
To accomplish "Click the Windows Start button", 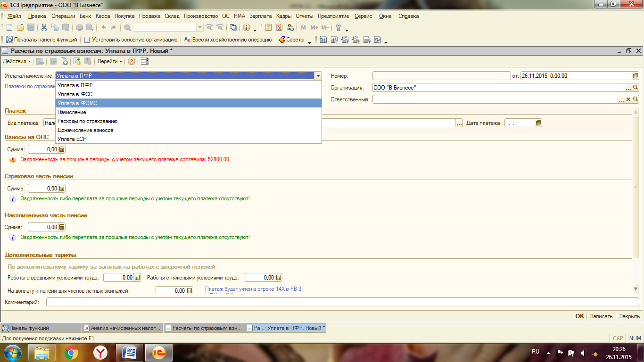I will [13, 353].
